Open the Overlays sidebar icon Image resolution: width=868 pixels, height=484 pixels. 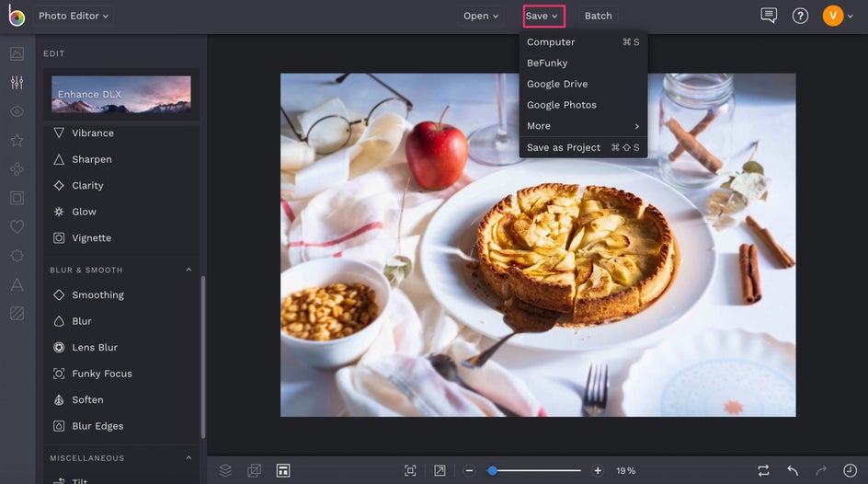point(17,255)
